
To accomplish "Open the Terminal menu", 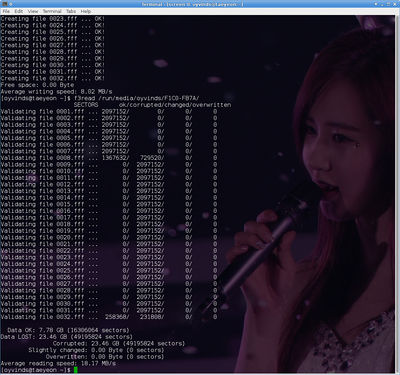I will [52, 11].
